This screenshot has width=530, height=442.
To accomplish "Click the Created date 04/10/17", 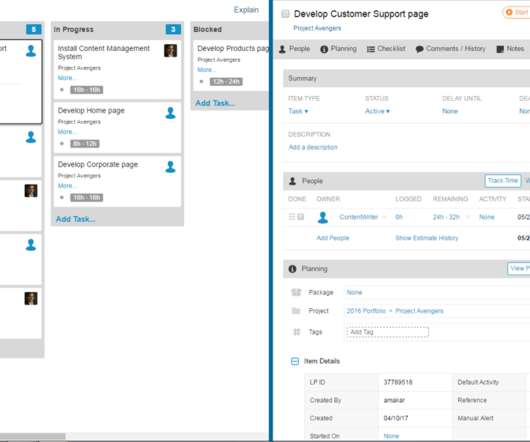I will pos(396,418).
